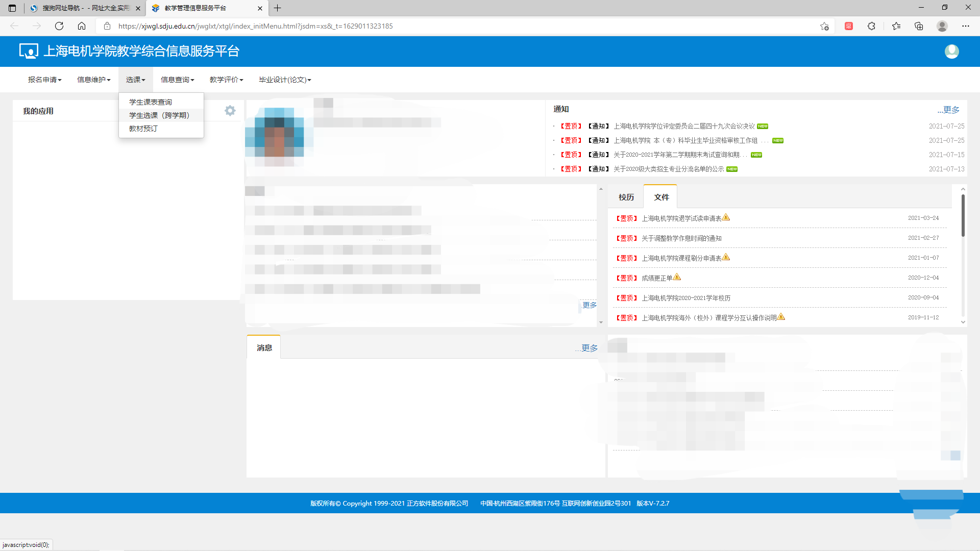The height and width of the screenshot is (551, 980).
Task: Click the browser address bar URL
Action: [x=255, y=26]
